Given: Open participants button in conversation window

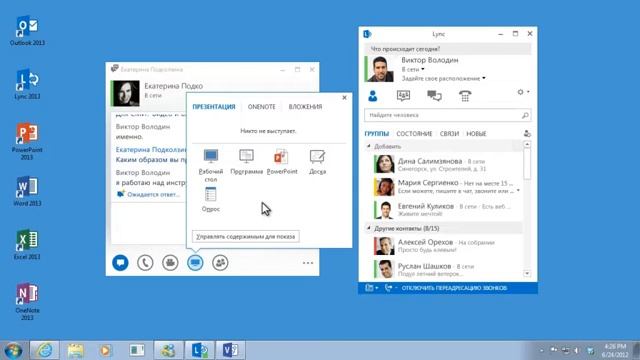Looking at the screenshot, I should [x=220, y=262].
